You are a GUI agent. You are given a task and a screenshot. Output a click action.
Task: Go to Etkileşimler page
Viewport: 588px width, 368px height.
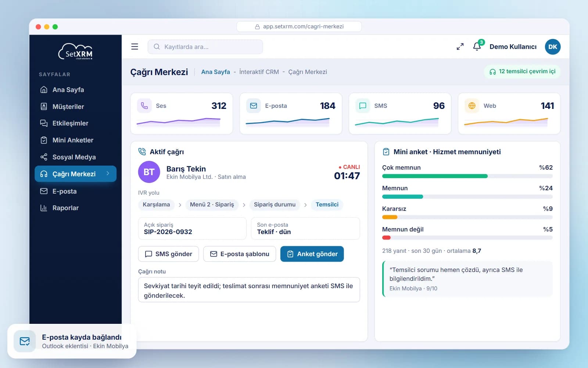[x=75, y=123]
